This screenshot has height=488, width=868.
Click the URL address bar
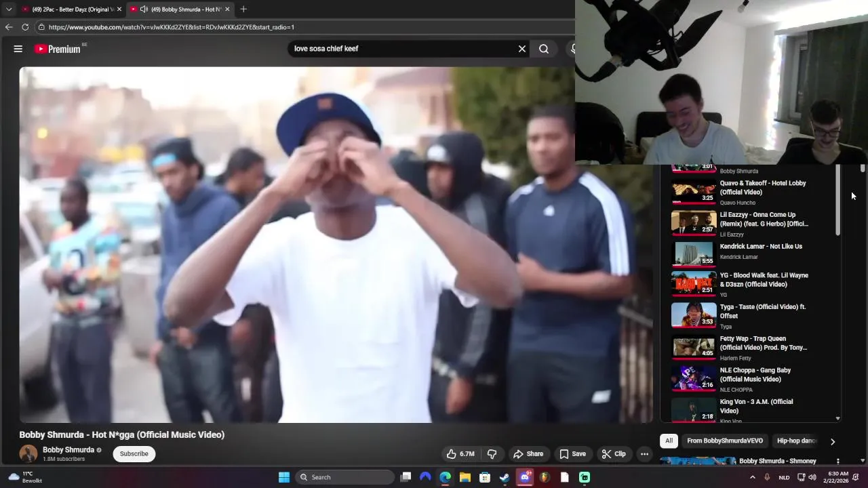305,27
